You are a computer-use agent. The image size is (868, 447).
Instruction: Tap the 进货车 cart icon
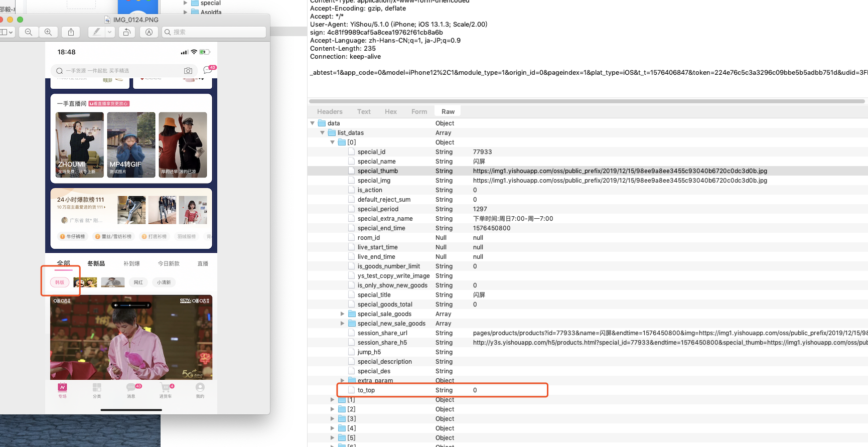(x=166, y=390)
